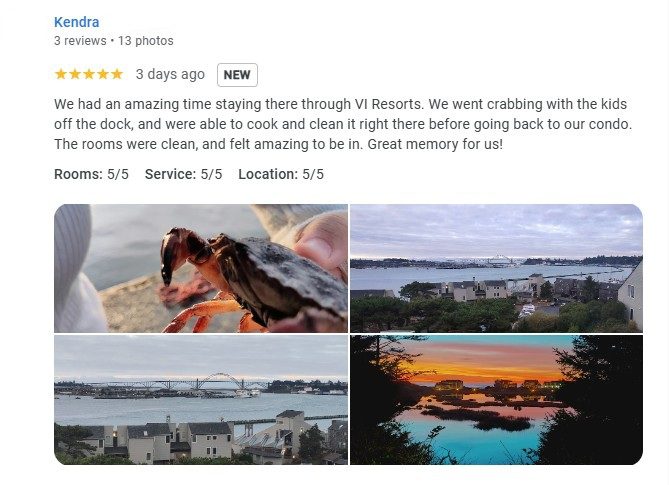Click the "Rooms: 5/5" rating
The width and height of the screenshot is (669, 485).
click(91, 174)
